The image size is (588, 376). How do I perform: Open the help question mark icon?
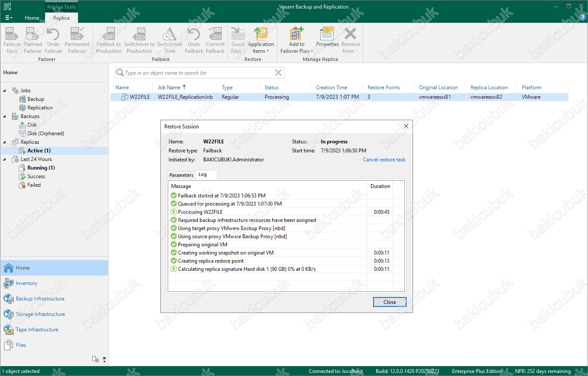[582, 18]
